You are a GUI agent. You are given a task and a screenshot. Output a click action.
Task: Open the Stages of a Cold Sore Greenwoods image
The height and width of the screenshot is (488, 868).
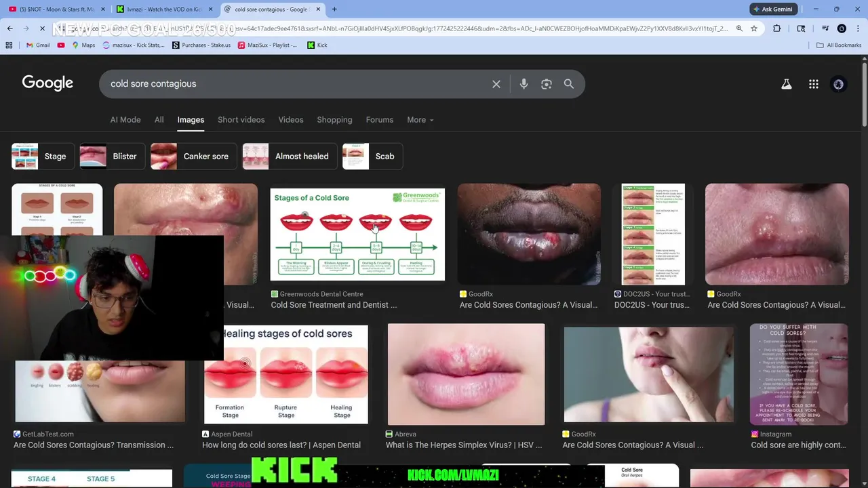357,235
